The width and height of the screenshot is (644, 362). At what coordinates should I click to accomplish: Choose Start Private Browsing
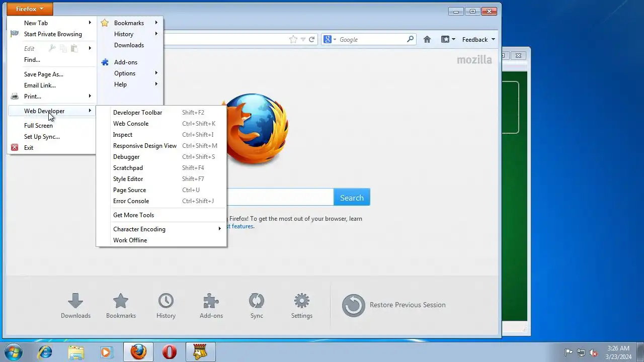point(51,34)
